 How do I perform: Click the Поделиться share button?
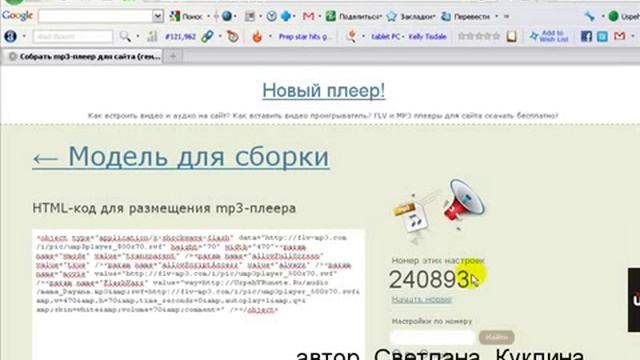point(353,16)
